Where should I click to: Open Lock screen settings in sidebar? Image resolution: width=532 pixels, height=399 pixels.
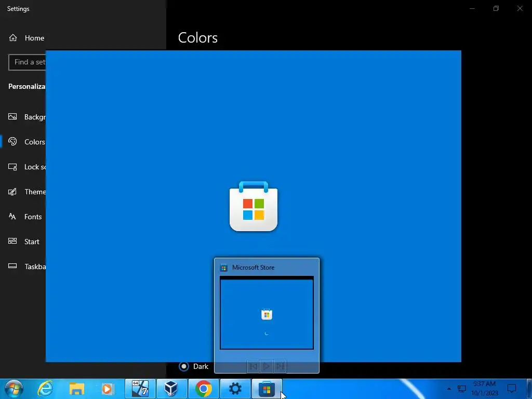(26, 167)
